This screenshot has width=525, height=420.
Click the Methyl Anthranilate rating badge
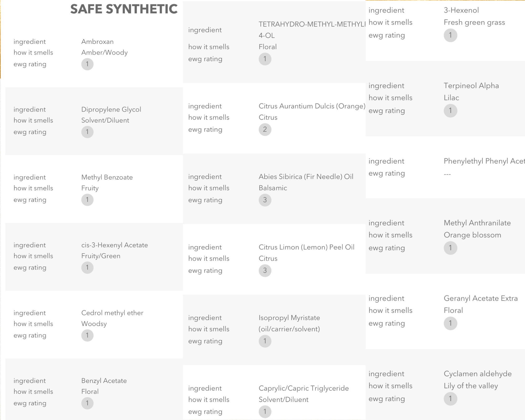pyautogui.click(x=450, y=248)
